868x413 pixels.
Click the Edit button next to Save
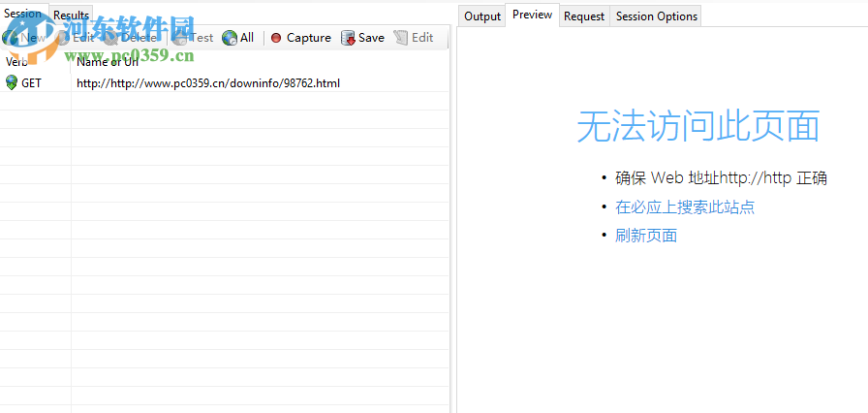(414, 38)
